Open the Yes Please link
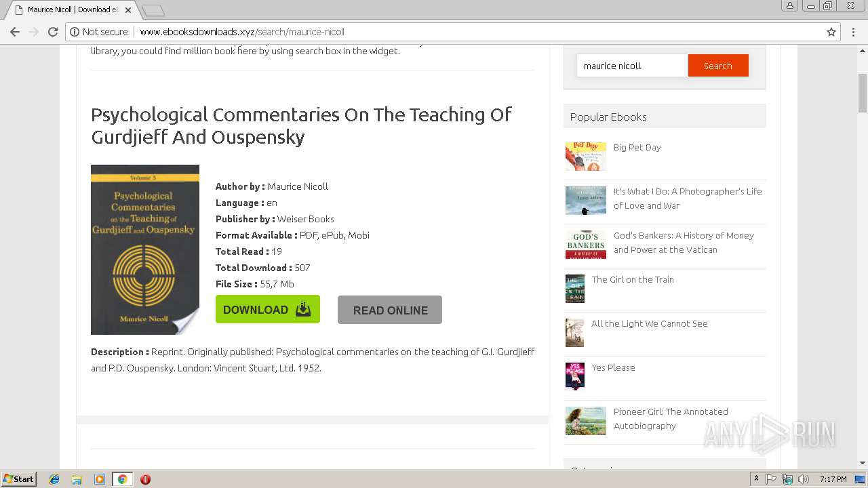Viewport: 868px width, 488px height. point(613,367)
